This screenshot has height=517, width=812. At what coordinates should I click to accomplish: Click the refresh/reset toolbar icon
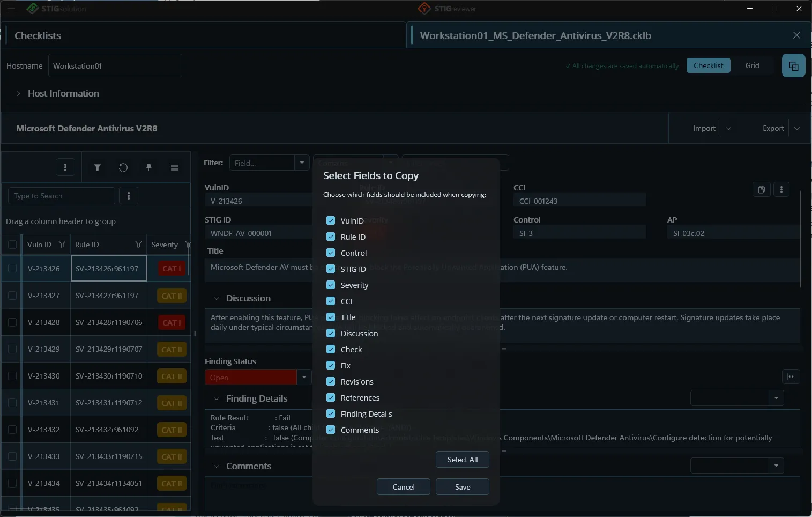coord(123,167)
